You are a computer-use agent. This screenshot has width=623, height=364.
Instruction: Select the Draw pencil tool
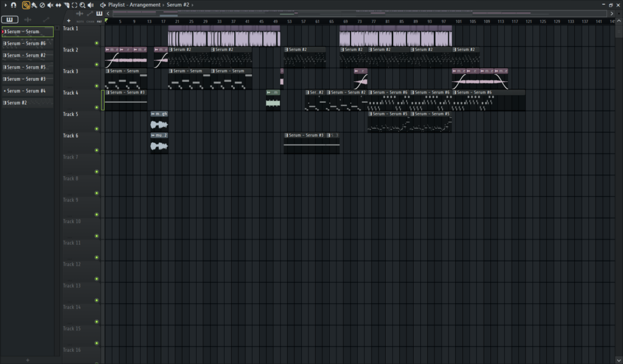click(x=26, y=5)
